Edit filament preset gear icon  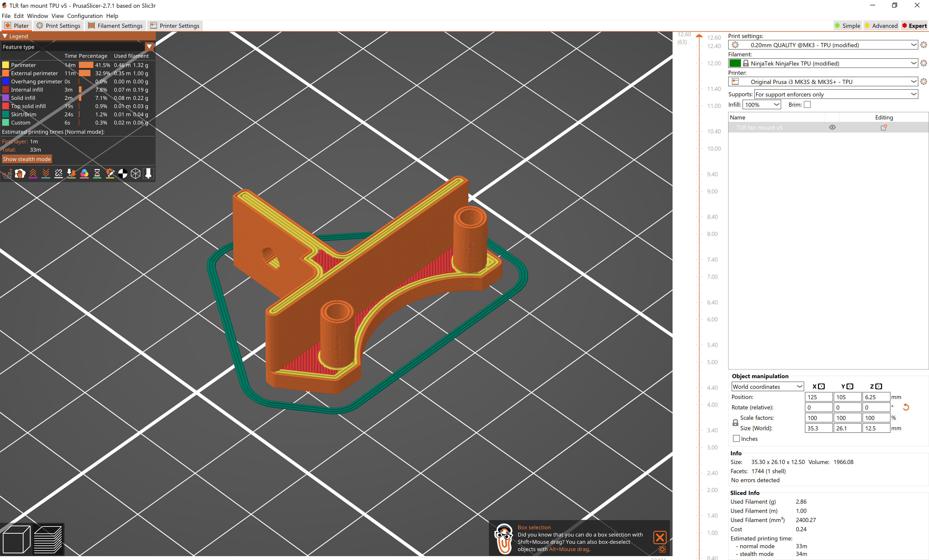(923, 63)
